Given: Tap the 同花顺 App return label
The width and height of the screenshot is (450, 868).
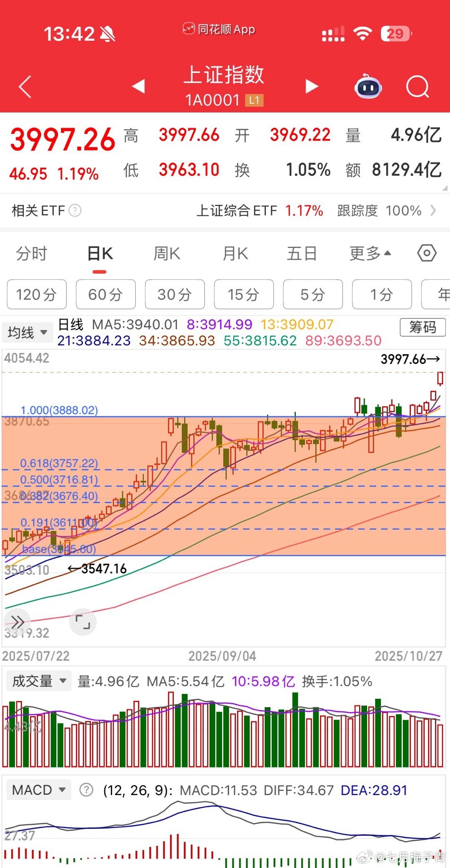Looking at the screenshot, I should coord(220,29).
